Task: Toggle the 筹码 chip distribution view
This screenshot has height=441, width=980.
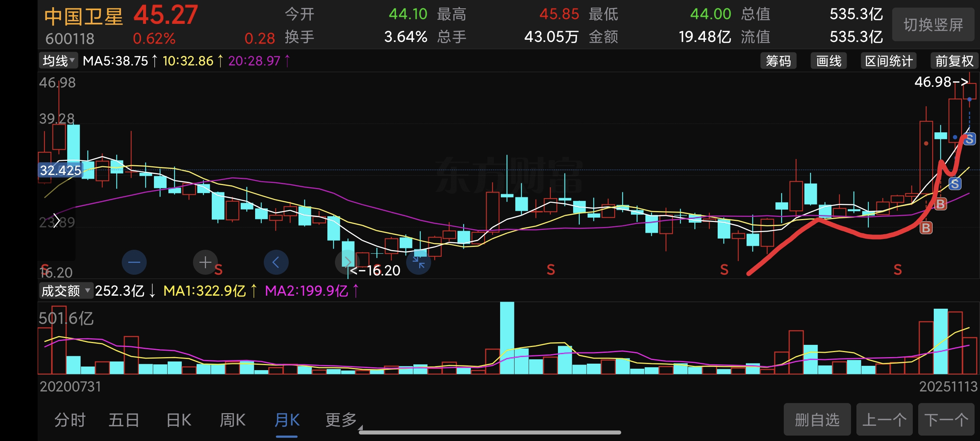Action: [x=778, y=61]
